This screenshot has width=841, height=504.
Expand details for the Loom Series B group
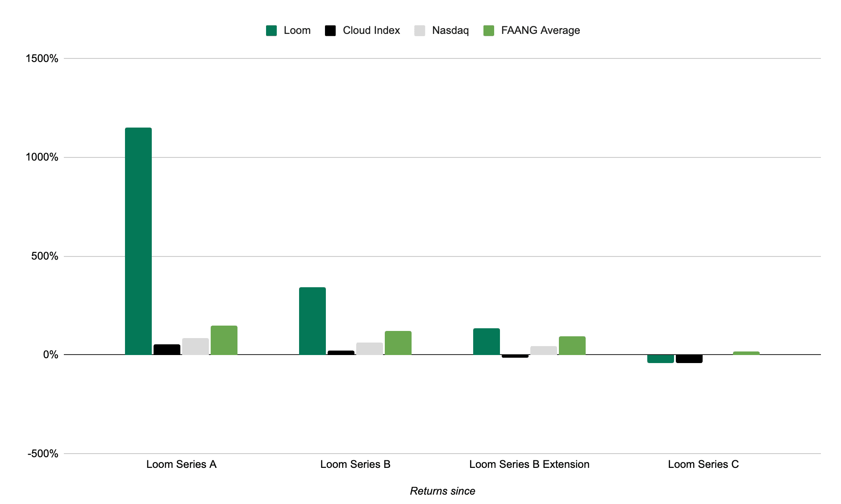tap(355, 464)
